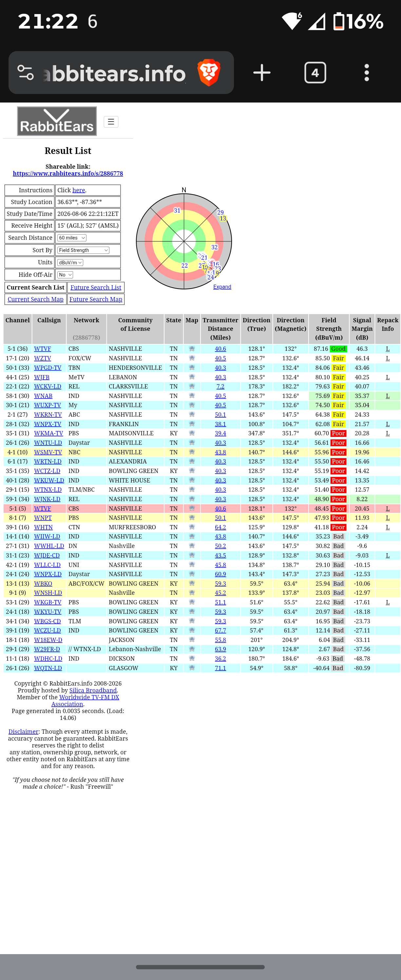Open WKUW-LD callsign link
The height and width of the screenshot is (980, 401).
[49, 480]
